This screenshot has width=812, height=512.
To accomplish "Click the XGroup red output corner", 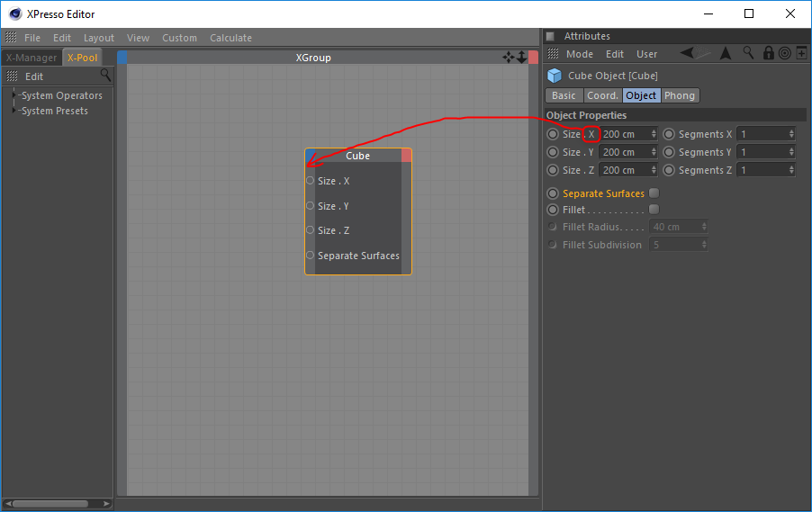I will click(534, 58).
